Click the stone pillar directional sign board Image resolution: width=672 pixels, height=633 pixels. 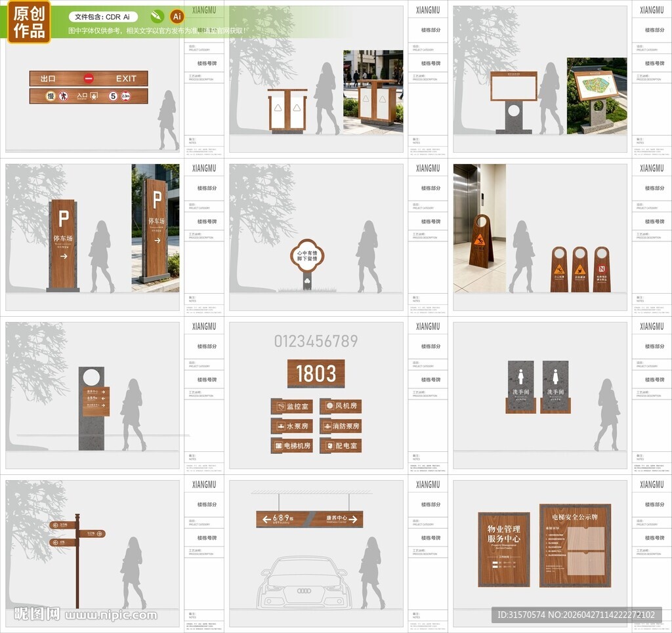click(x=96, y=401)
